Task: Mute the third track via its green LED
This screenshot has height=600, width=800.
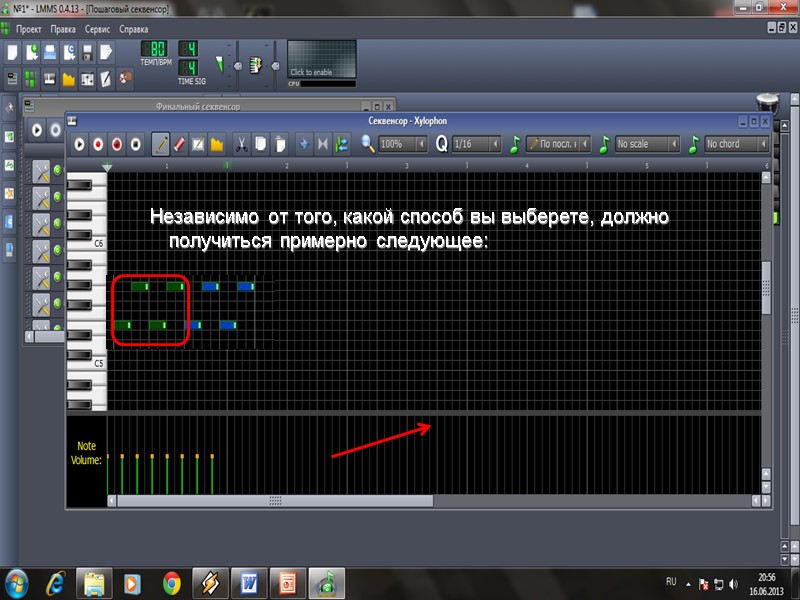Action: point(58,223)
